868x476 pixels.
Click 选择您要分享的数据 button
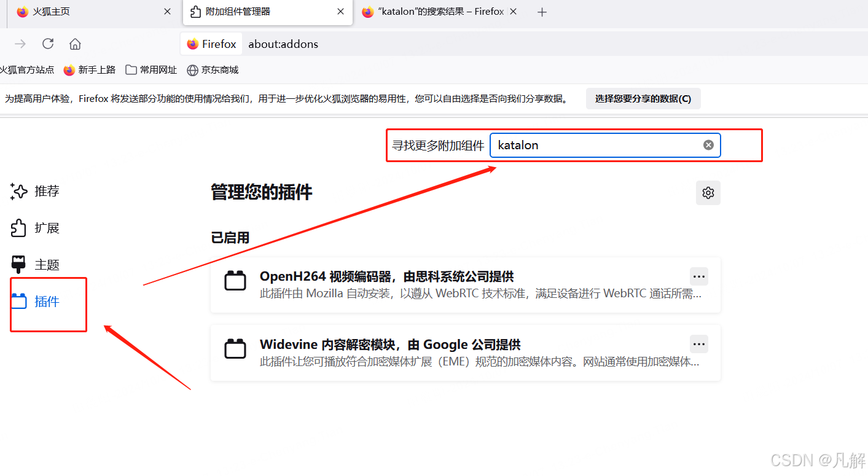pyautogui.click(x=643, y=98)
